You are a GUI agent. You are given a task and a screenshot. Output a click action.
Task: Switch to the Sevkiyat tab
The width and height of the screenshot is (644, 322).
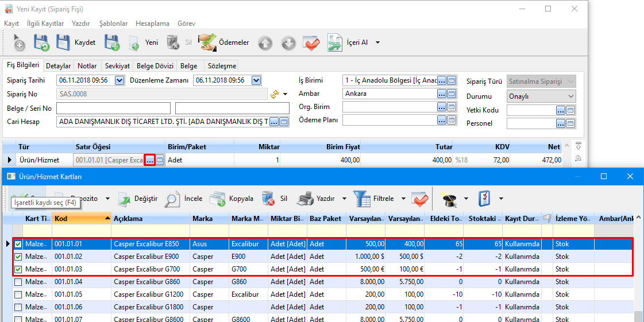[x=117, y=66]
